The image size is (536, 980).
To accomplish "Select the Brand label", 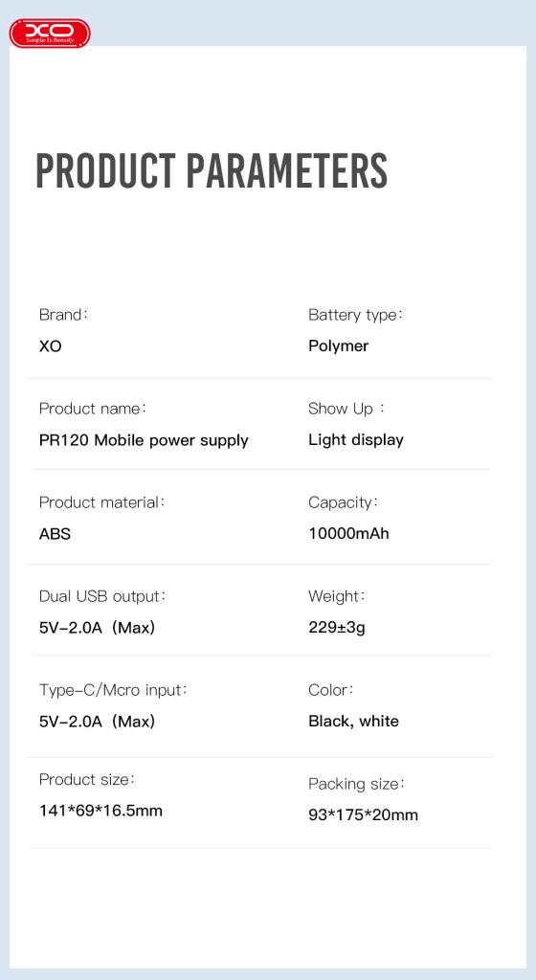I will pyautogui.click(x=64, y=315).
